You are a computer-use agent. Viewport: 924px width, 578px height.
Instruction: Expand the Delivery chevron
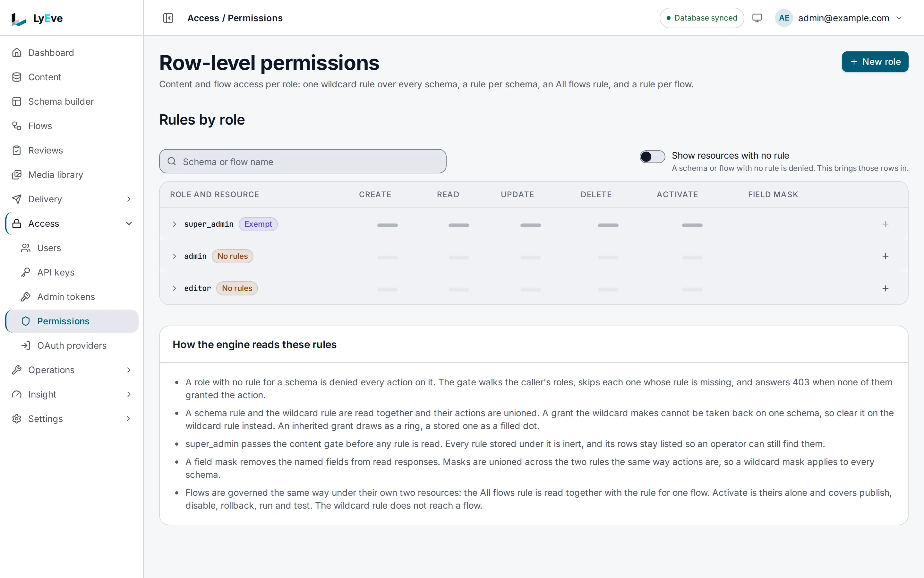[x=129, y=199]
